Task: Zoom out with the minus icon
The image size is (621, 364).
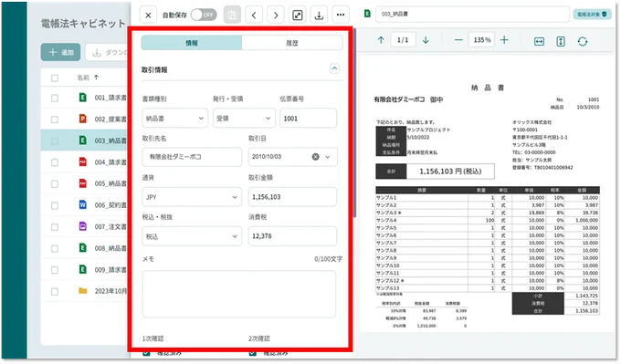Action: pos(458,40)
